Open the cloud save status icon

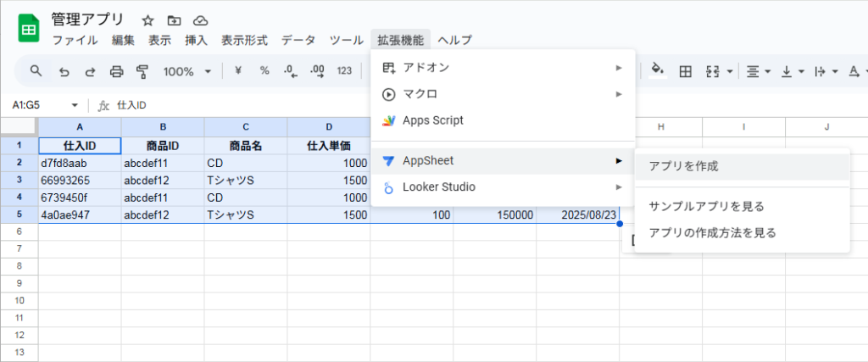tap(200, 19)
